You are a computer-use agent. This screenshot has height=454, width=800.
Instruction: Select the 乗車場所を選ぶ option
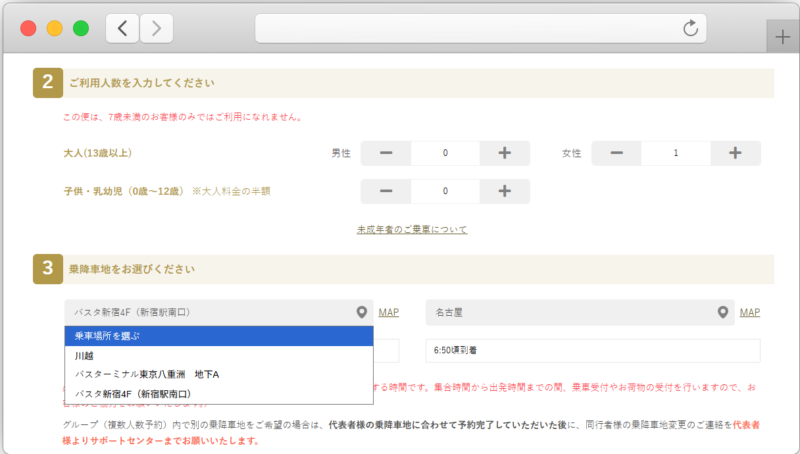pos(219,336)
